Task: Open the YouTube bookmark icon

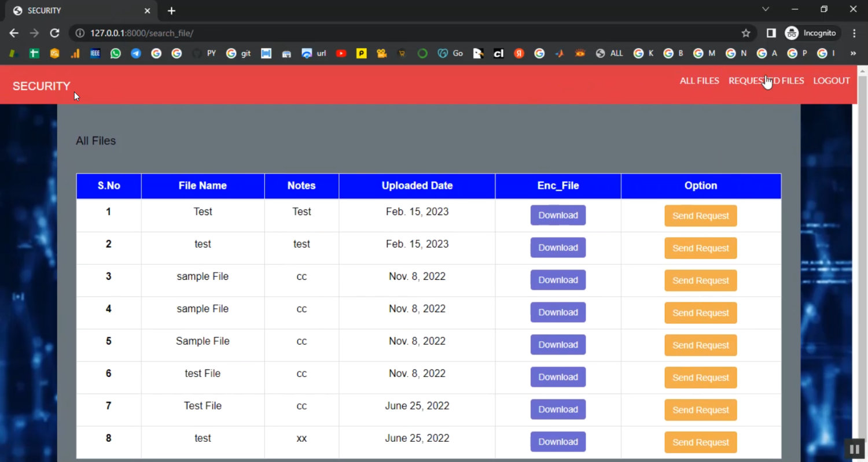Action: click(x=341, y=53)
